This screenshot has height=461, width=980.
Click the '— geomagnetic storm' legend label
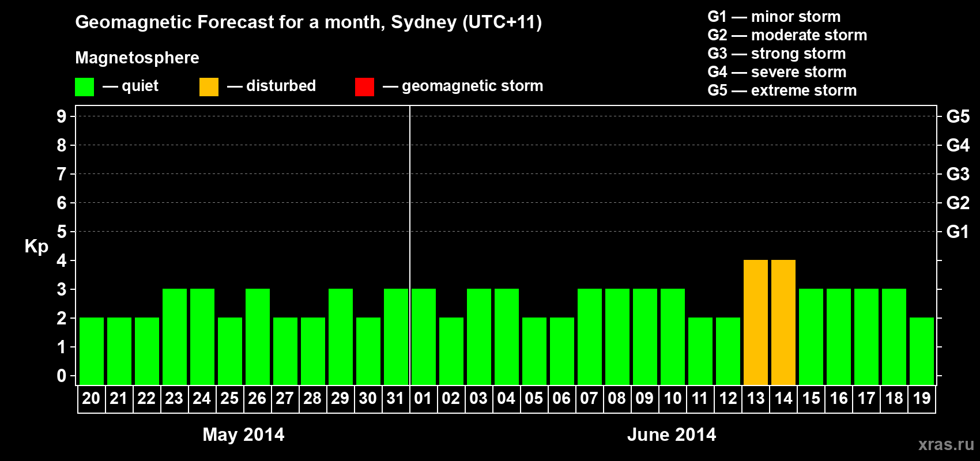(463, 86)
